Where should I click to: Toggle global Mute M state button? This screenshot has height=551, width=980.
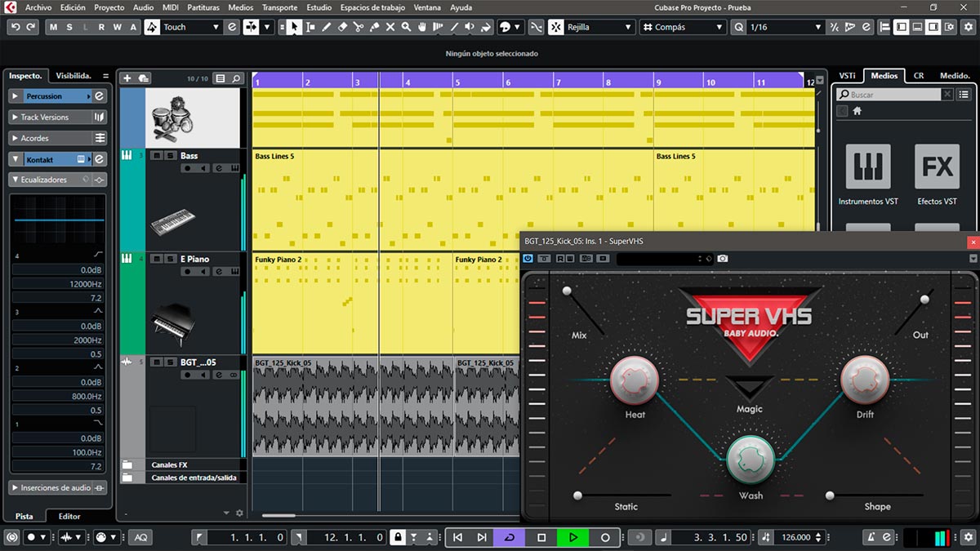(54, 27)
